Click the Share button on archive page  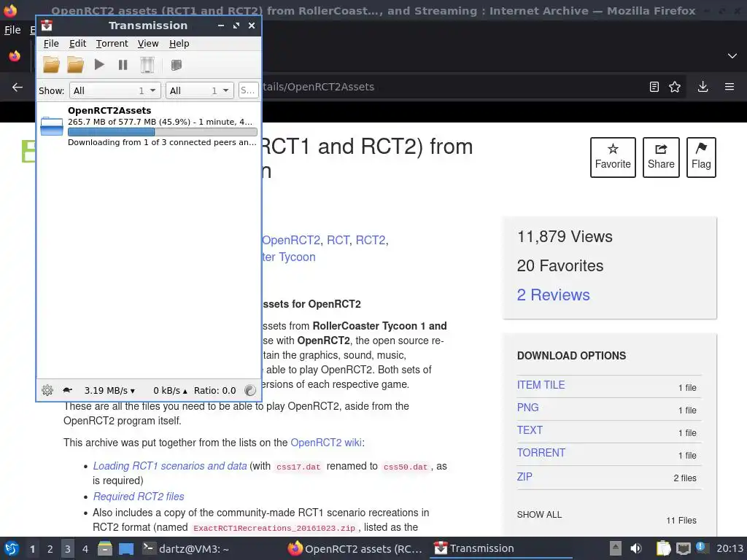coord(661,157)
